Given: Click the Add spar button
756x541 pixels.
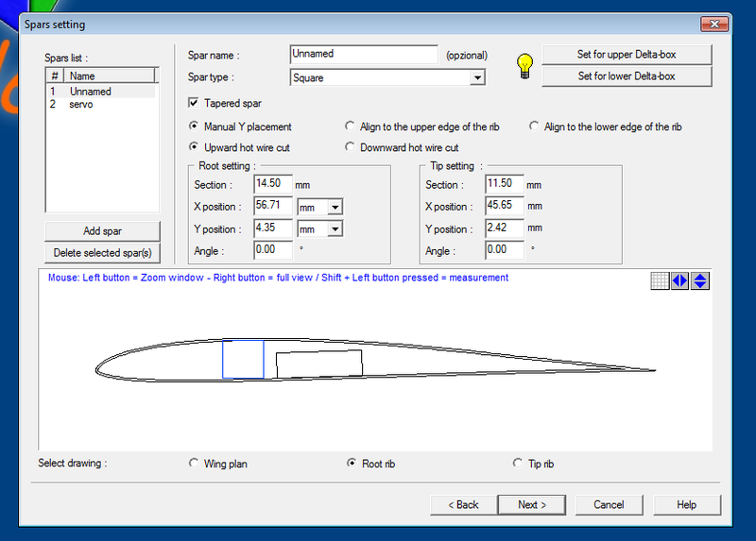Looking at the screenshot, I should point(102,231).
